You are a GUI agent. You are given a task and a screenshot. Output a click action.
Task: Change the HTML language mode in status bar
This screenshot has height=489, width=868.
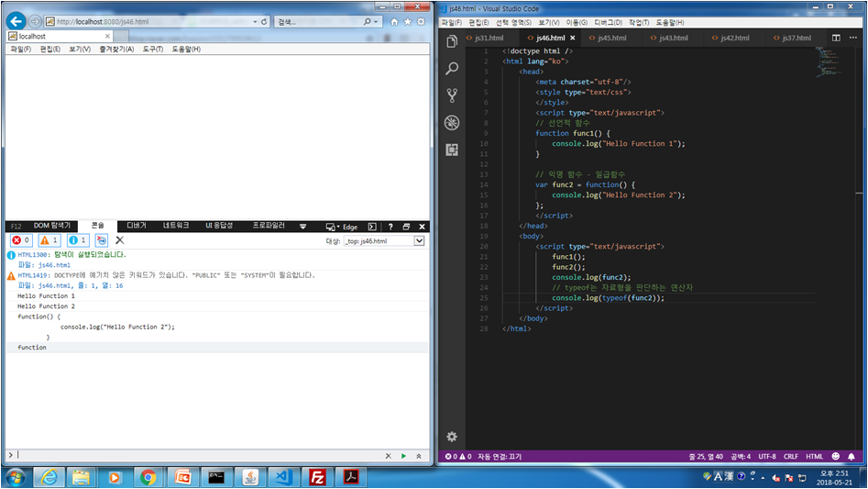point(814,456)
